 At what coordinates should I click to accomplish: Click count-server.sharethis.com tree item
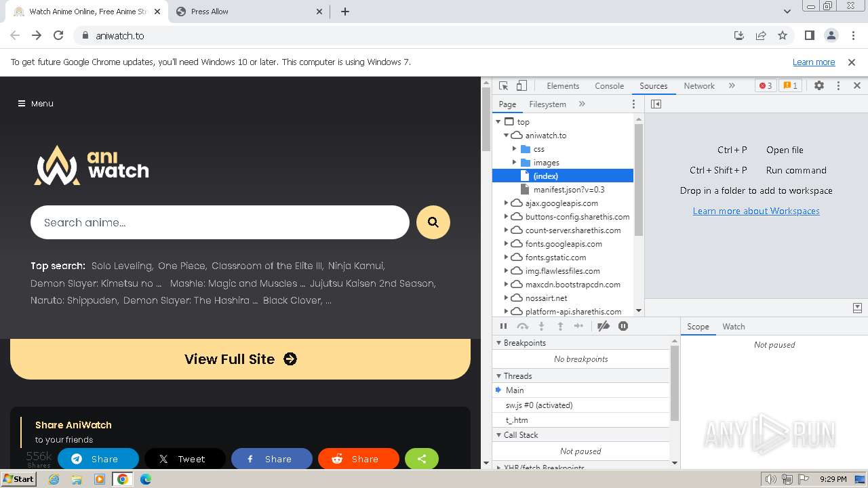pos(563,230)
